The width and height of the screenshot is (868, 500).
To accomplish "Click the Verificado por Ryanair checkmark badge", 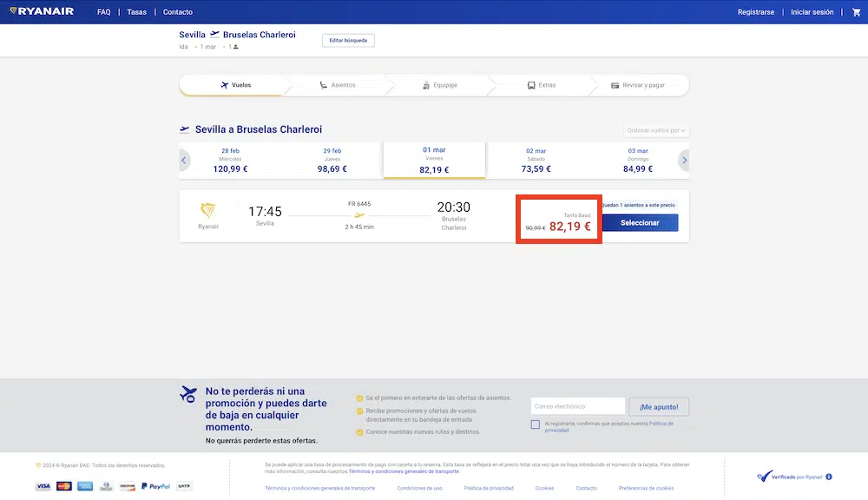I will [765, 477].
